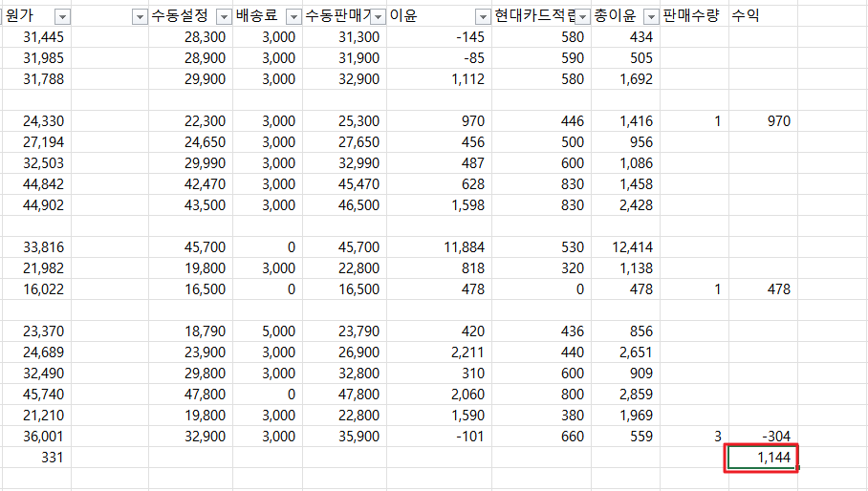Screen dimensions: 868x491
Task: Click the cell with value 331
Action: (x=36, y=458)
